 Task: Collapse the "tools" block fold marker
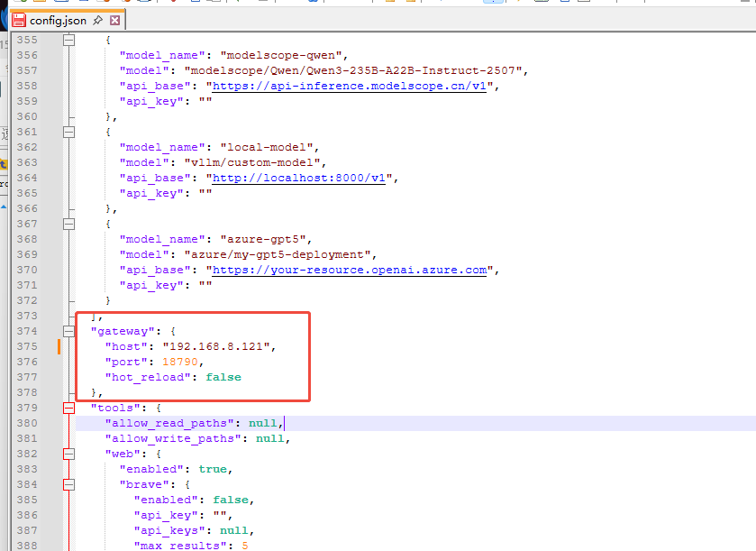click(69, 409)
